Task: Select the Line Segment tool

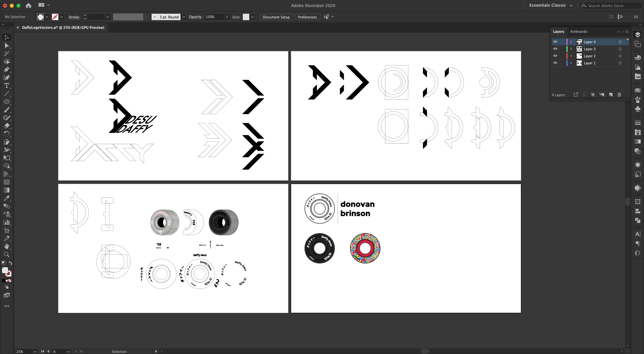Action: click(7, 94)
